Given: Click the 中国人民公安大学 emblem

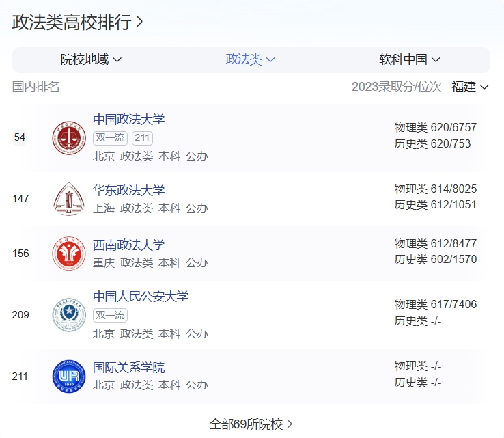Looking at the screenshot, I should [69, 315].
